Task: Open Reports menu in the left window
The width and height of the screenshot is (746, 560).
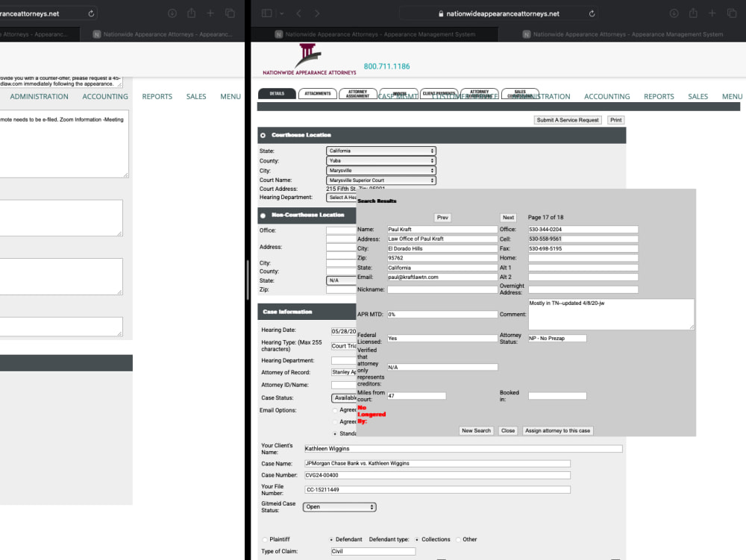Action: click(157, 96)
